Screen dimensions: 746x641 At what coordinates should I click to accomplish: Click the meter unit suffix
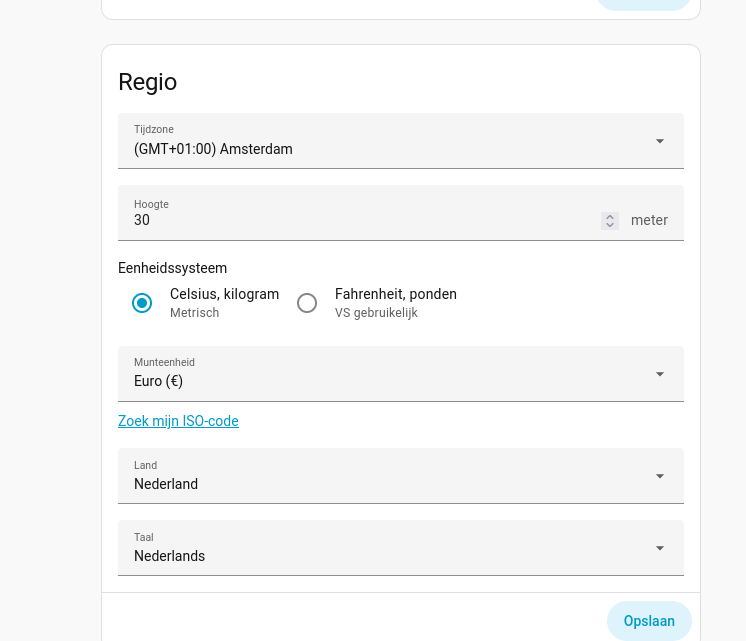[649, 220]
